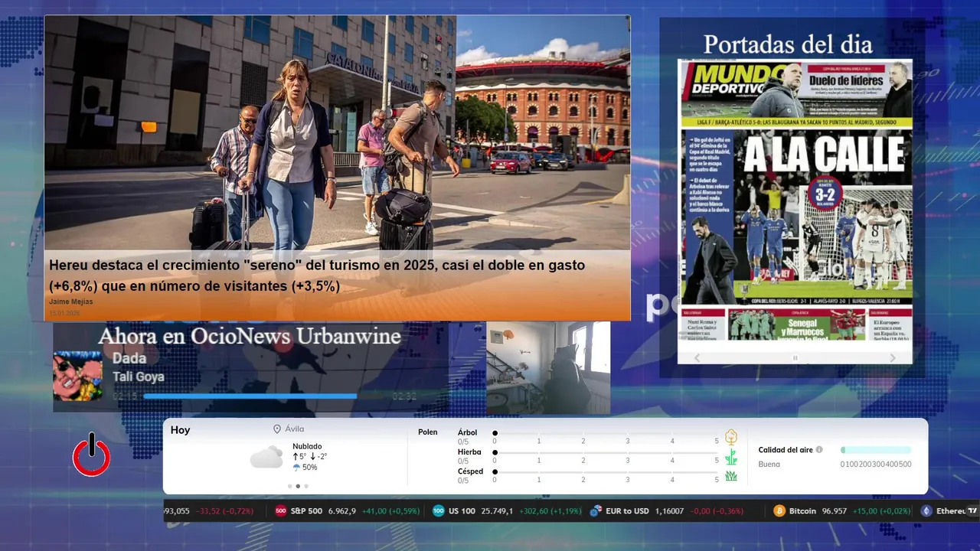The width and height of the screenshot is (980, 551).
Task: Click the US 100 ticker badge icon
Action: (439, 510)
